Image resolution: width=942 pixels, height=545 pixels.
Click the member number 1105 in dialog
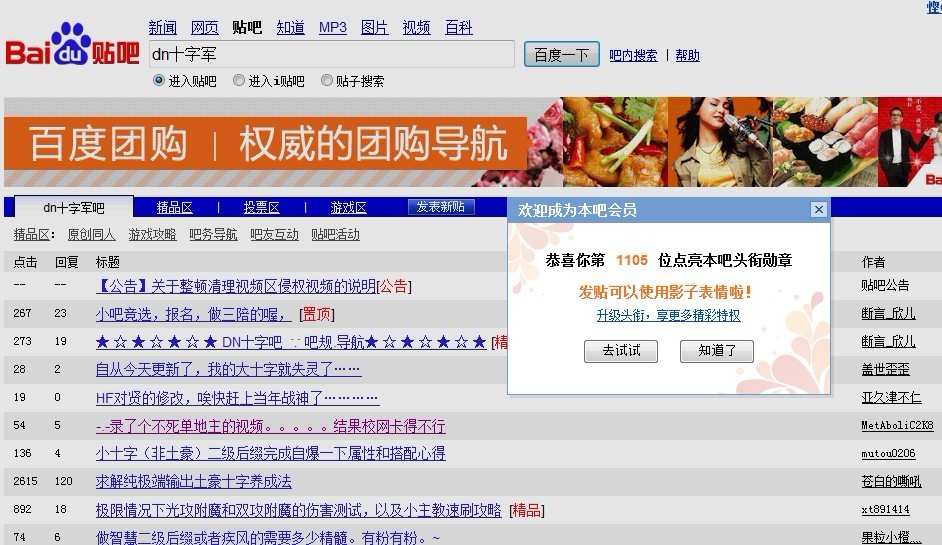[x=631, y=260]
